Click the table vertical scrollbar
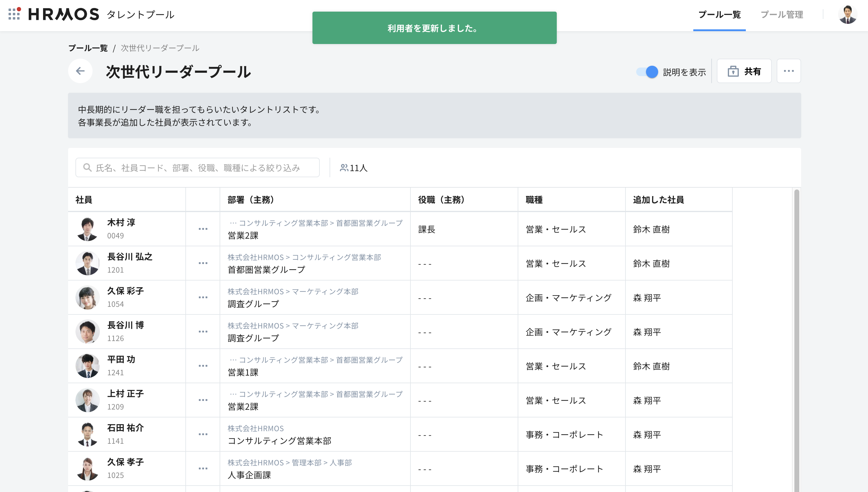This screenshot has height=492, width=868. 797,338
